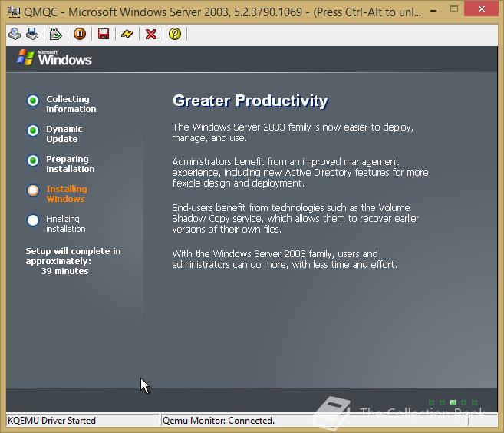Click the red floppy save-state icon
This screenshot has width=504, height=433.
(x=104, y=34)
